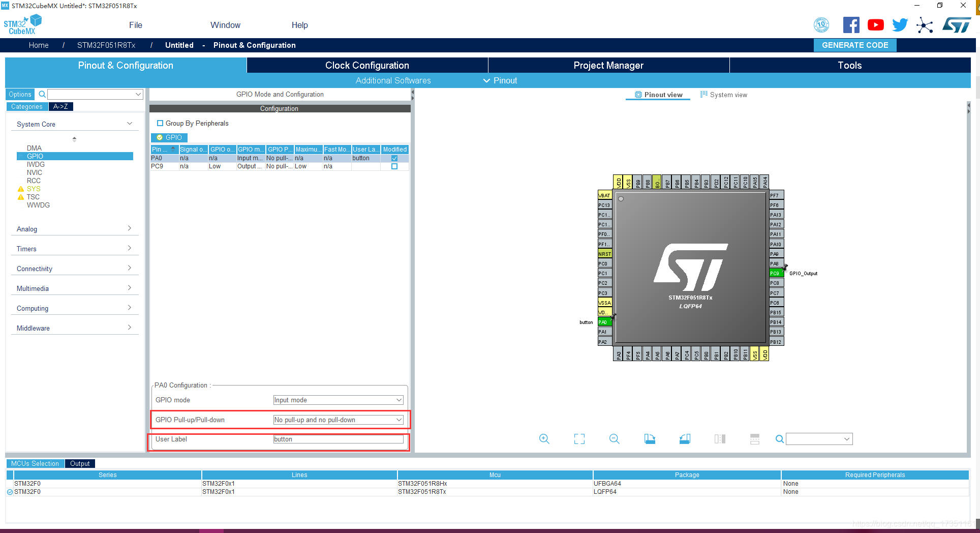The image size is (980, 533).
Task: Expand the Connectivity category
Action: (x=129, y=268)
